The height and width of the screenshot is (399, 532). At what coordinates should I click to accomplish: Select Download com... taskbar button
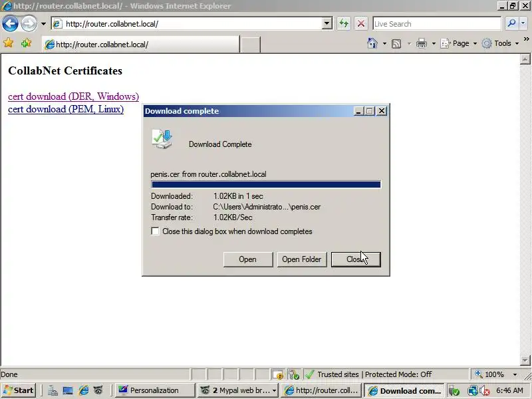click(404, 390)
